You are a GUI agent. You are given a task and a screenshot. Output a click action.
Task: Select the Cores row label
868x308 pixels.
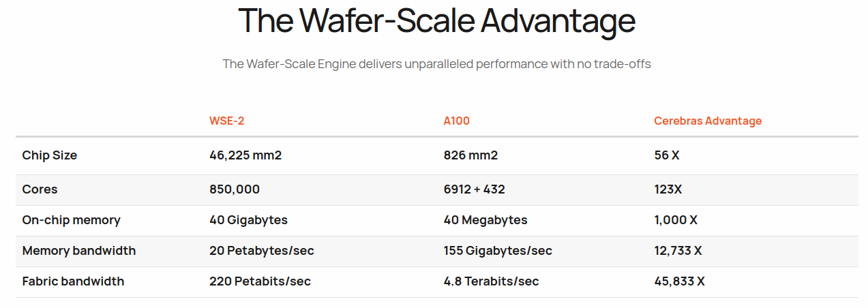point(40,189)
